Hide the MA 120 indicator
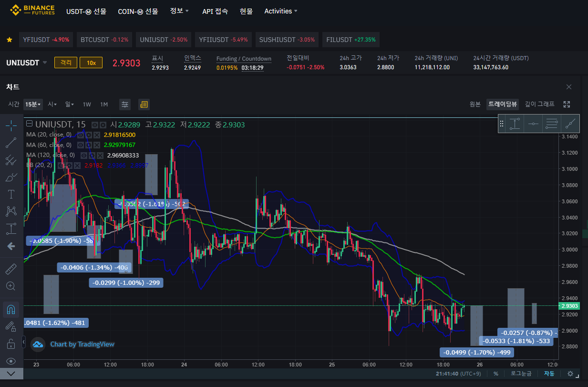This screenshot has width=588, height=387. (x=84, y=155)
